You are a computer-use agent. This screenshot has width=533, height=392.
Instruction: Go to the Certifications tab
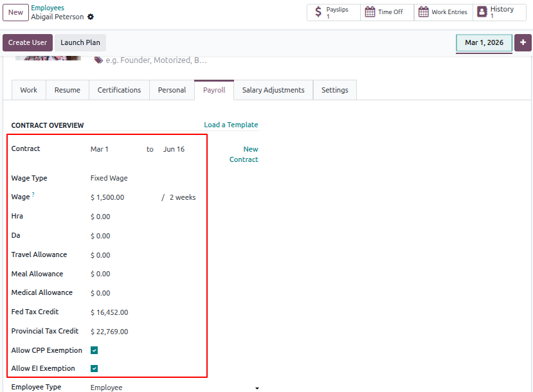[x=119, y=90]
